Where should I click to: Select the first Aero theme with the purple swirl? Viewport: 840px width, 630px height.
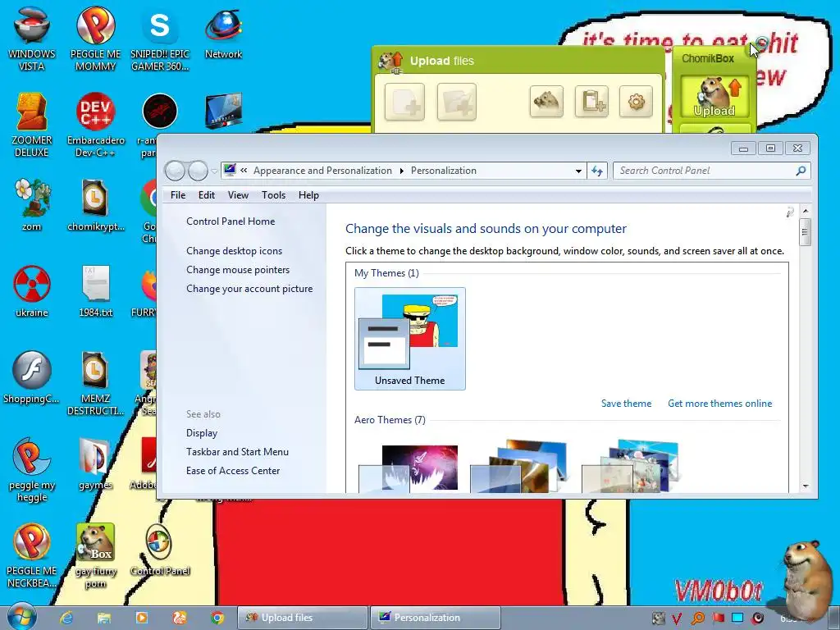point(410,467)
